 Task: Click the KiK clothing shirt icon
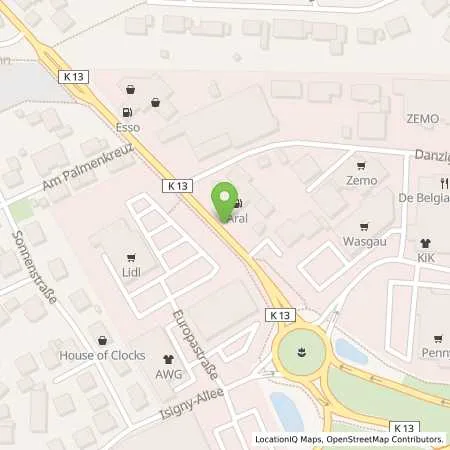click(425, 243)
